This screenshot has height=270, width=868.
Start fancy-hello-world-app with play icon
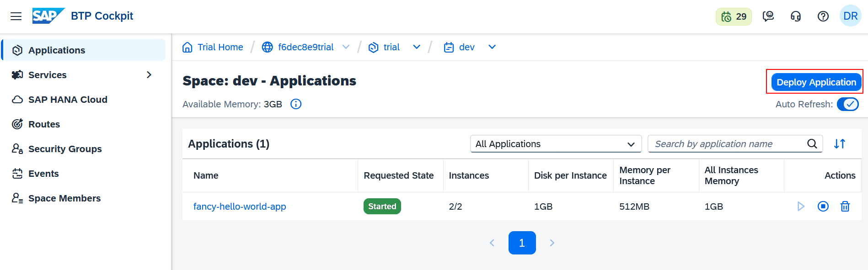pyautogui.click(x=801, y=206)
